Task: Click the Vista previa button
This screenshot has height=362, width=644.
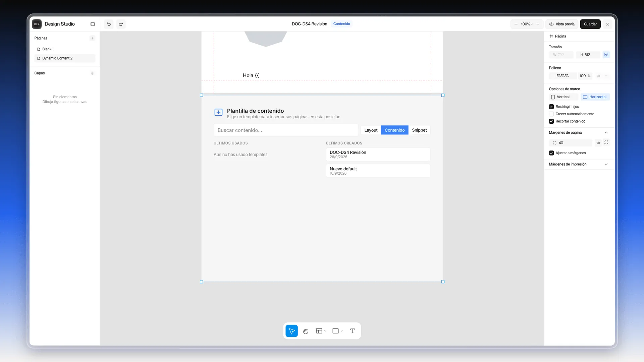Action: click(x=562, y=24)
